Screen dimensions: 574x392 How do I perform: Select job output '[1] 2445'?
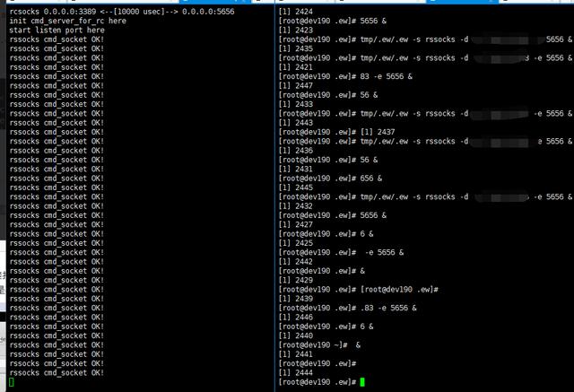tap(296, 187)
